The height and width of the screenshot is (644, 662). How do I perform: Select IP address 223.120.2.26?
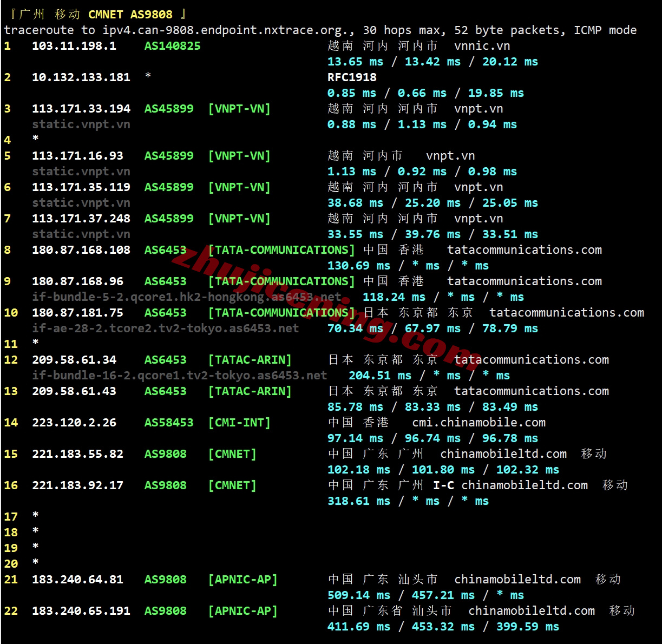pyautogui.click(x=74, y=423)
